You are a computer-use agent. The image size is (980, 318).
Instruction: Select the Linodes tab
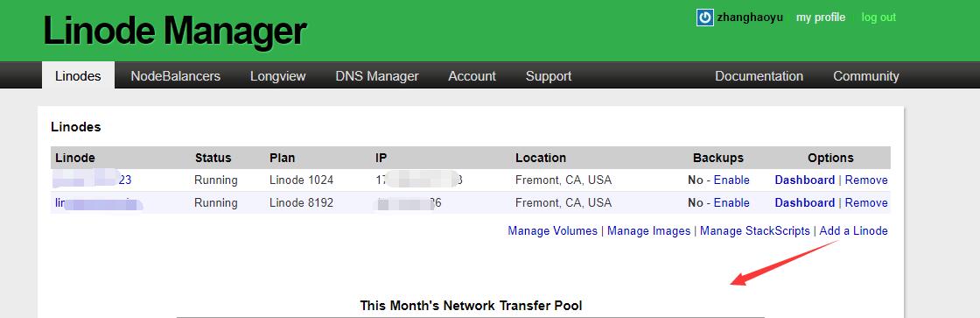[78, 75]
